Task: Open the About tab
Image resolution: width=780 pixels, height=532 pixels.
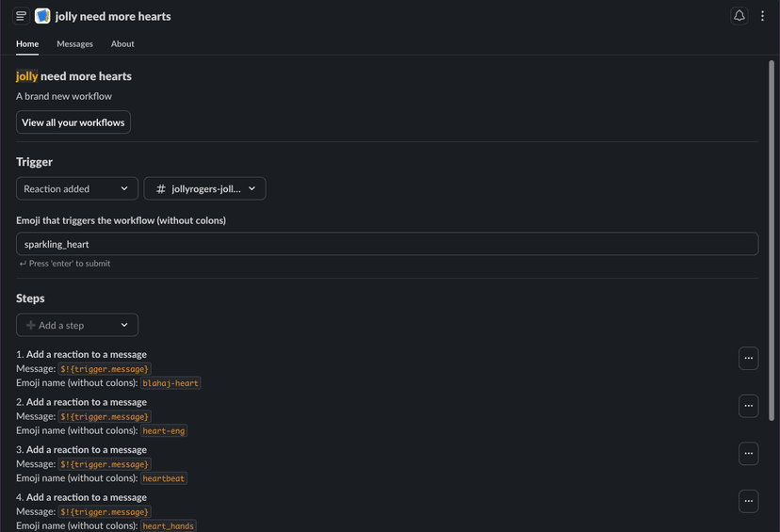Action: pos(122,43)
